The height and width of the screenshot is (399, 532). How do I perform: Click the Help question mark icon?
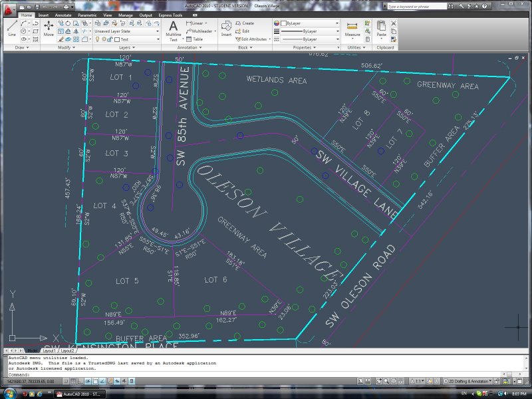pyautogui.click(x=485, y=6)
